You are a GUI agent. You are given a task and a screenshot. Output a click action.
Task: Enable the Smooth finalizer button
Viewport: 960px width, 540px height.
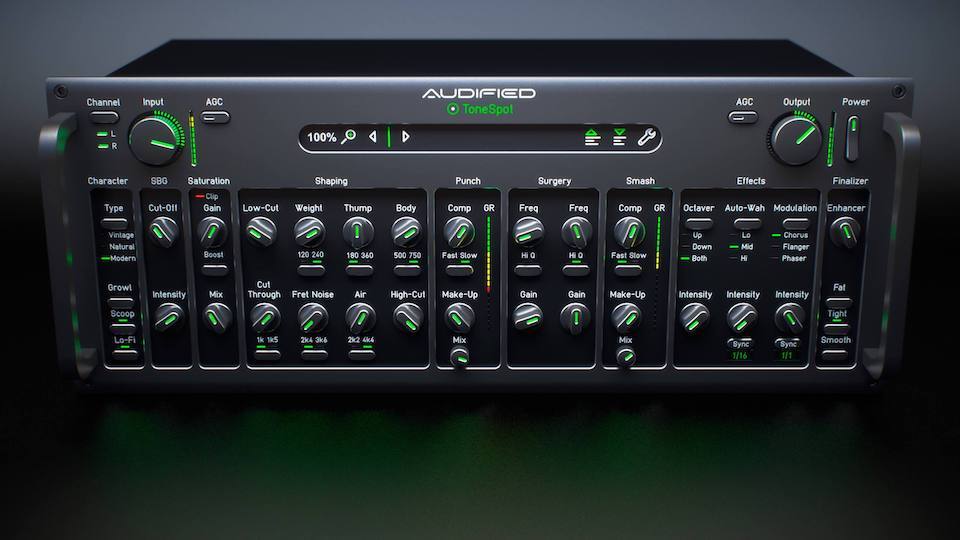(834, 354)
